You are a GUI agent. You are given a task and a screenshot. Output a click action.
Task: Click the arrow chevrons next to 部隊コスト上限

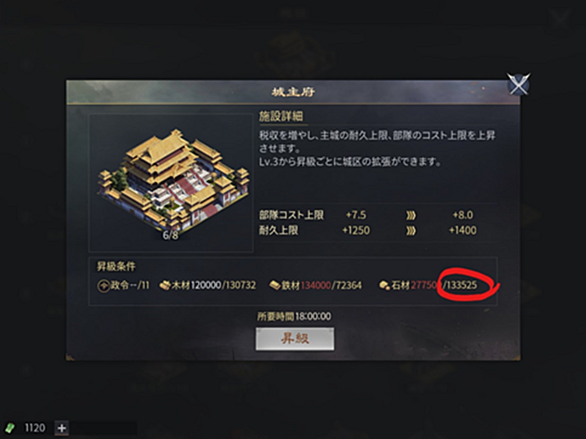coord(410,216)
